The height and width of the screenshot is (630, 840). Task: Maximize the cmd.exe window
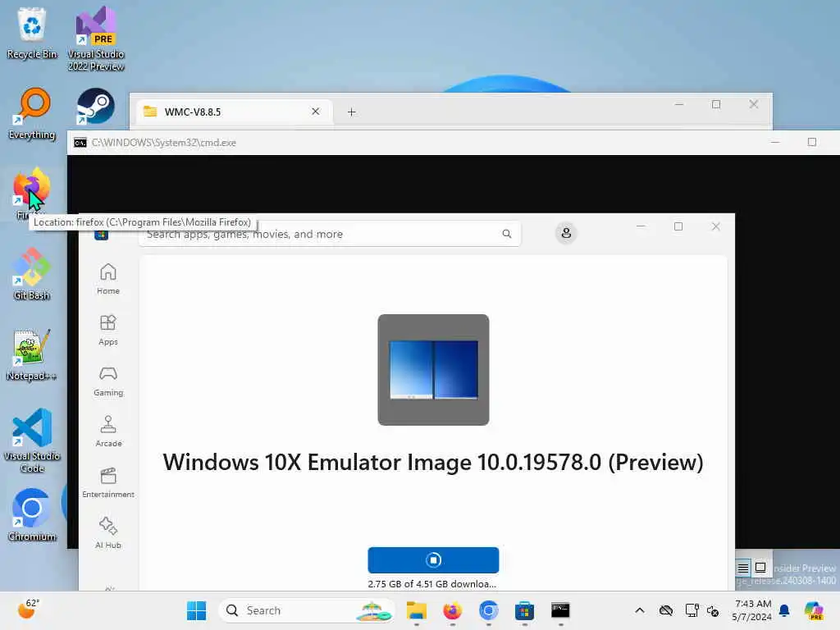point(812,142)
